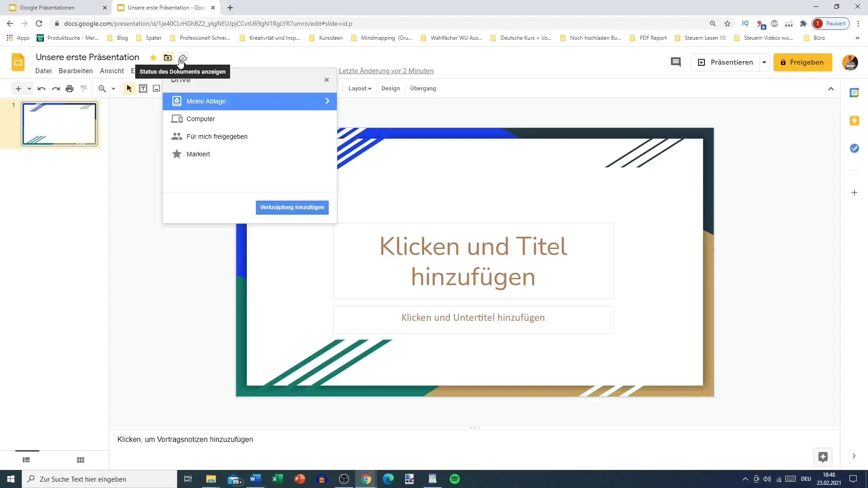This screenshot has height=488, width=868.
Task: Open the Datei menu
Action: point(43,71)
